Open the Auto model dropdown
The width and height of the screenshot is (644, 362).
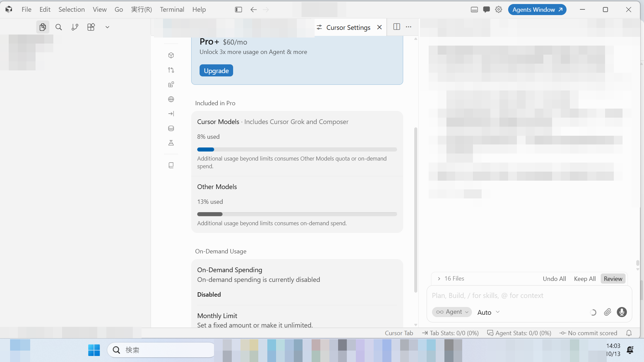tap(488, 312)
